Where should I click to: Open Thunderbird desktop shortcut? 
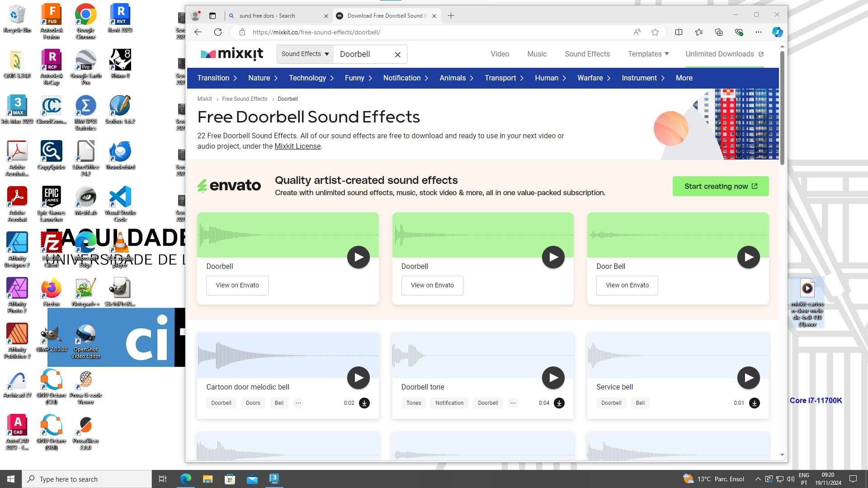tap(120, 155)
